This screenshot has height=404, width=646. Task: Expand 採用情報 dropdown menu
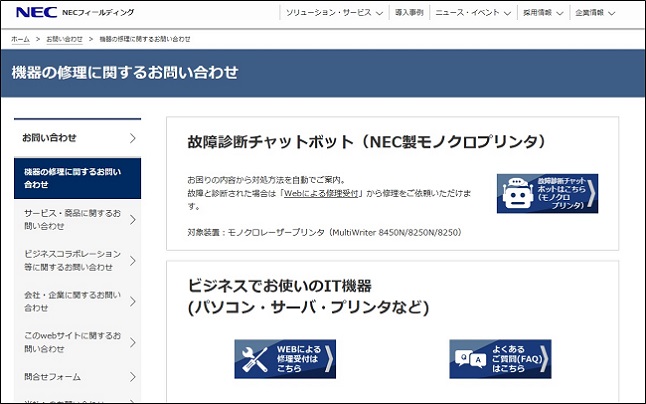point(543,13)
